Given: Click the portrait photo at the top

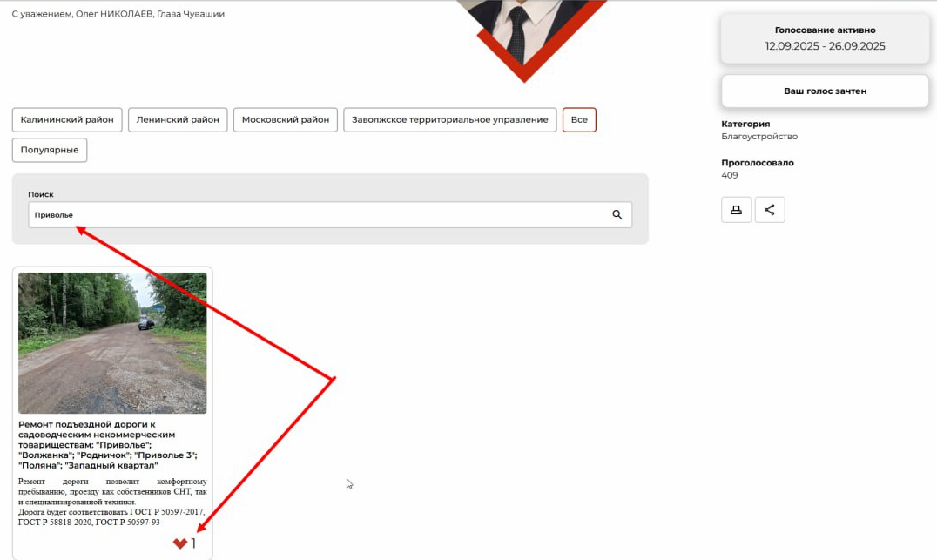Looking at the screenshot, I should pyautogui.click(x=525, y=26).
